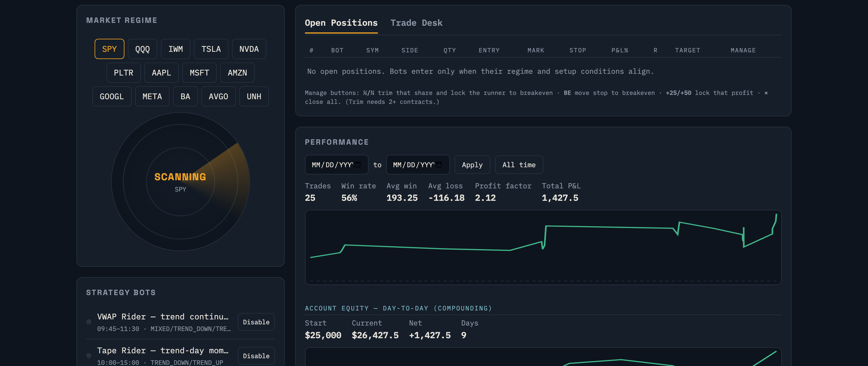Click the VWAP Rider schedule 09:45–11:30 line
Image resolution: width=868 pixels, height=366 pixels.
point(164,329)
